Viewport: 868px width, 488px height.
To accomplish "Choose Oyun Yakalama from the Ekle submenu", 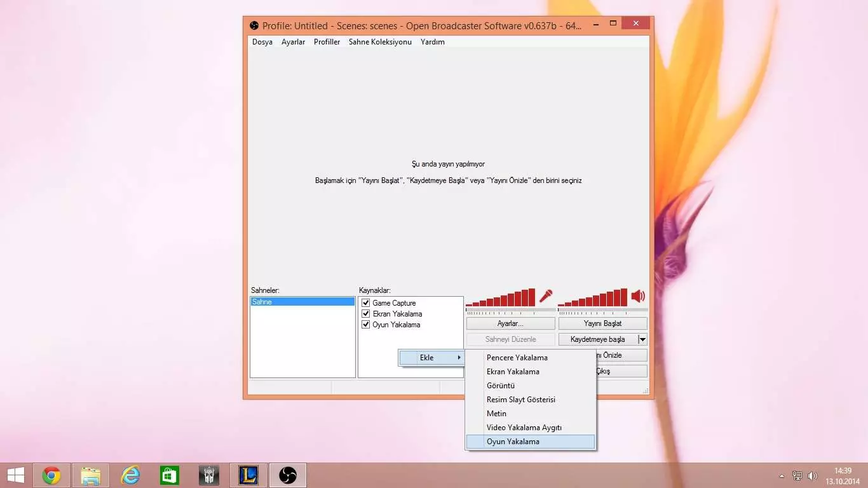I will (x=531, y=442).
